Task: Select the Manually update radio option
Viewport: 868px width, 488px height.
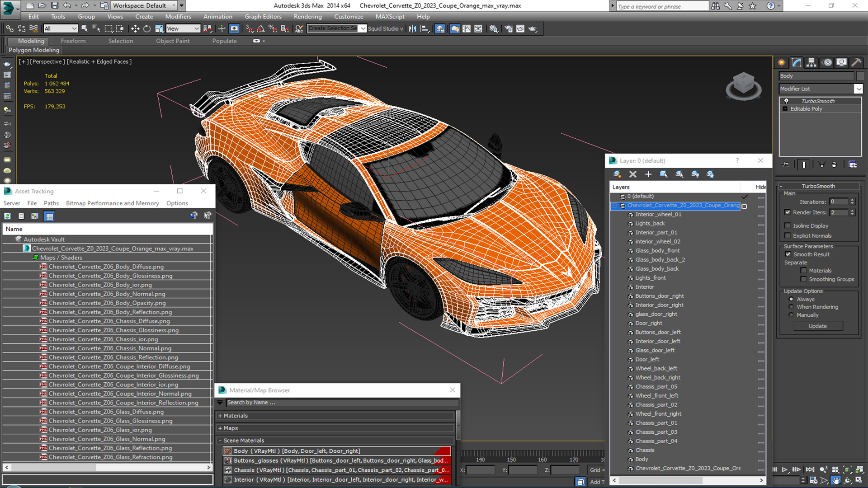Action: [791, 315]
